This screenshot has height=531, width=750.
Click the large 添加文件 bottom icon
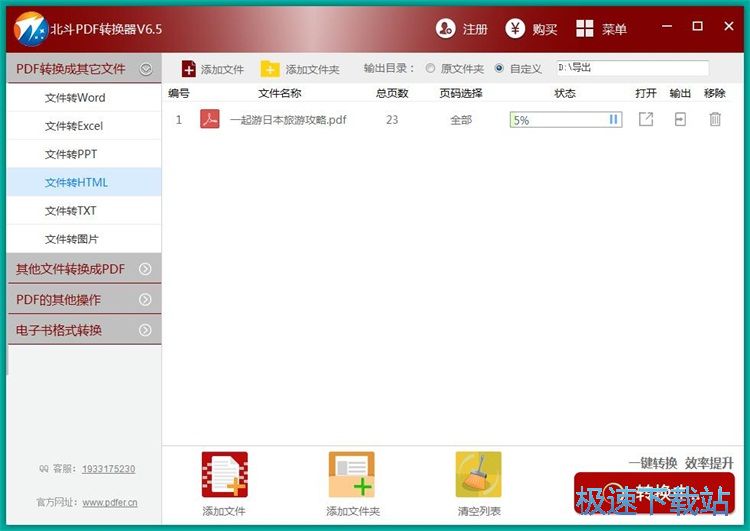tap(224, 475)
